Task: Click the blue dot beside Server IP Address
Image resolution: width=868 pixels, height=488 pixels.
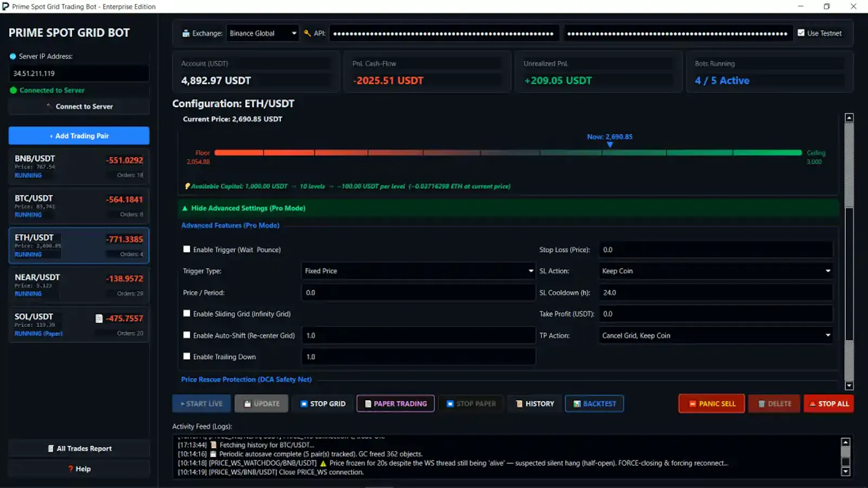Action: [x=12, y=56]
